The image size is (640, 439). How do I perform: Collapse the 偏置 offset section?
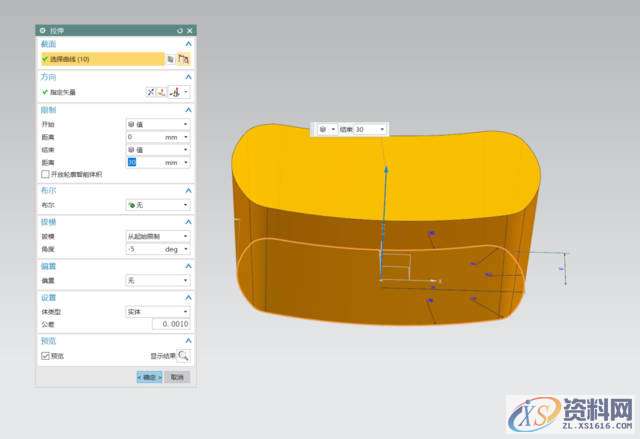(187, 266)
